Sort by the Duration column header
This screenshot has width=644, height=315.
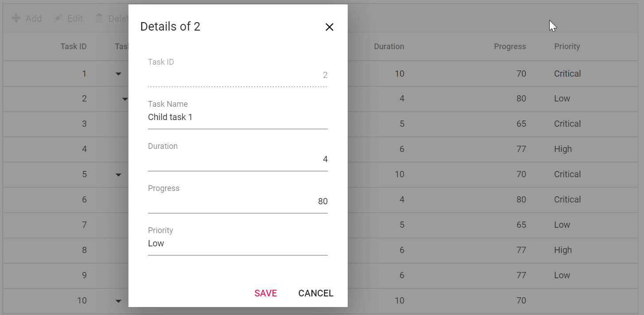click(389, 46)
